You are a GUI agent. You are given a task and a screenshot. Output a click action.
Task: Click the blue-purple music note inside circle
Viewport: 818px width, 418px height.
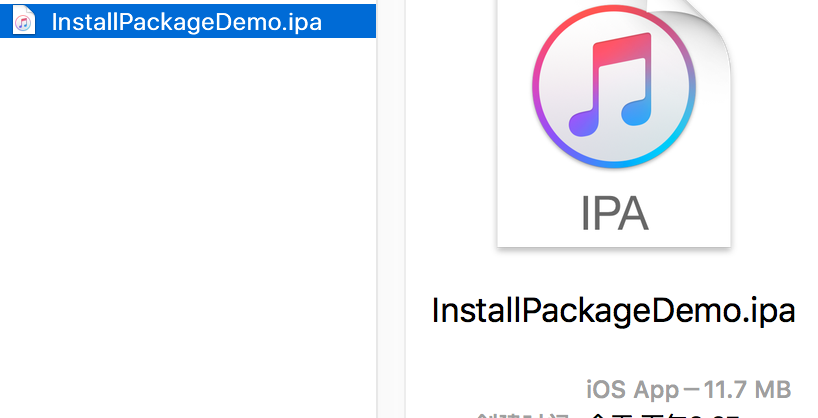611,85
